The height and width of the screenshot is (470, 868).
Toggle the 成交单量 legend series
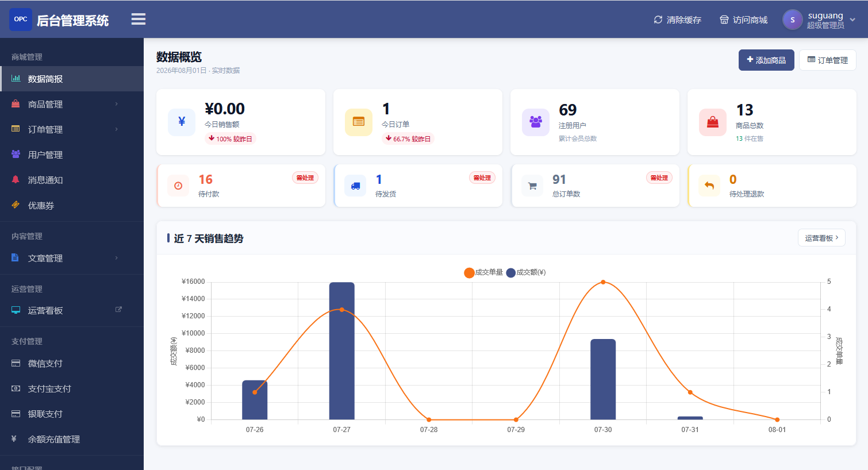[483, 272]
